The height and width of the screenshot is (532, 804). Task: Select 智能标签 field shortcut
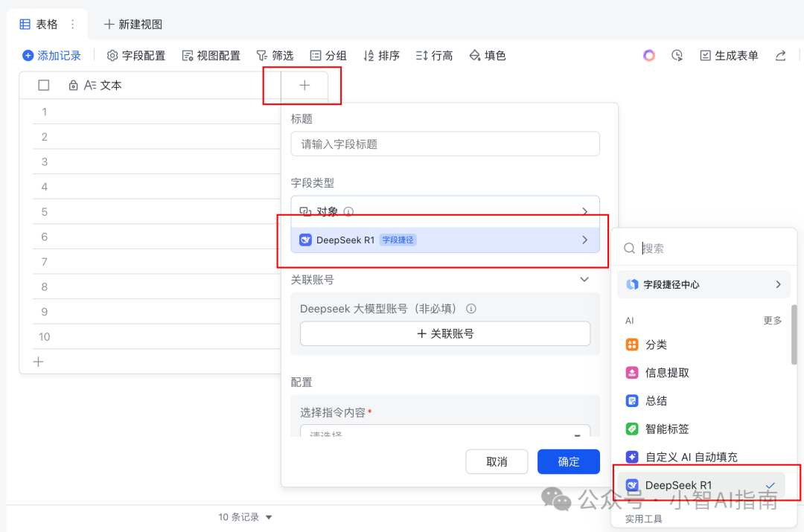tap(666, 429)
